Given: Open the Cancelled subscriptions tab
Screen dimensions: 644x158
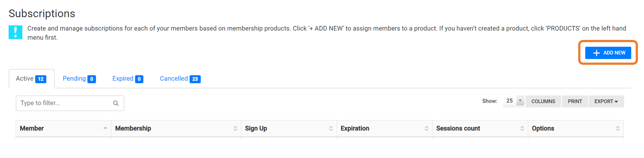Looking at the screenshot, I should [180, 79].
